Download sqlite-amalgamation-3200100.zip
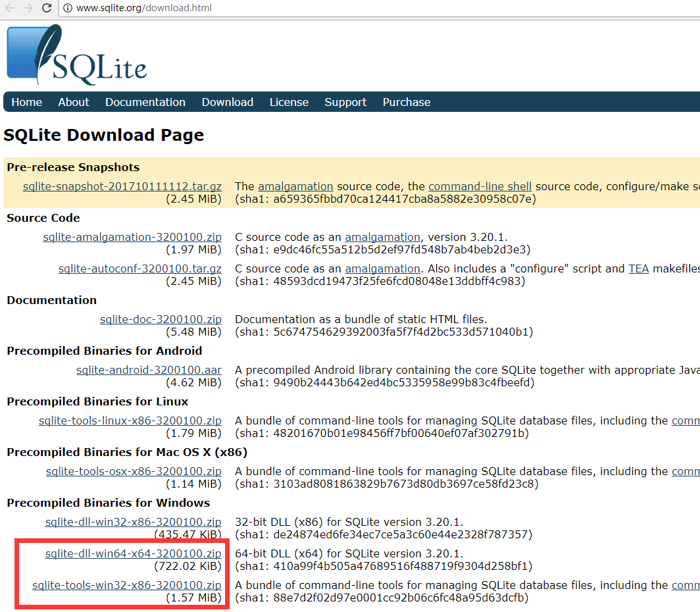 tap(132, 237)
